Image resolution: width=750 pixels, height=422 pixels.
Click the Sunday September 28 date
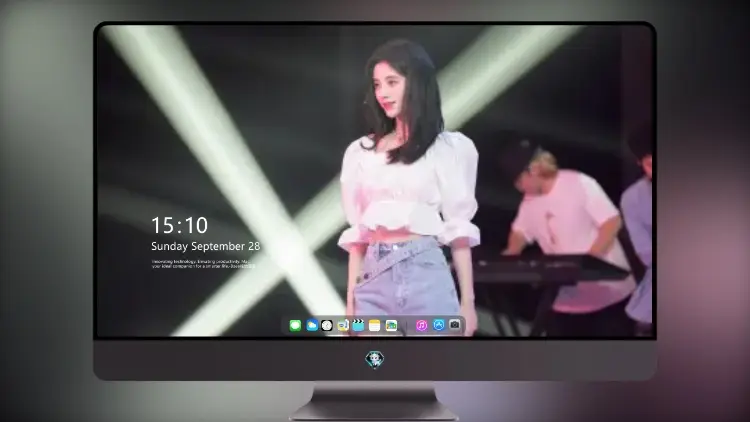click(206, 246)
